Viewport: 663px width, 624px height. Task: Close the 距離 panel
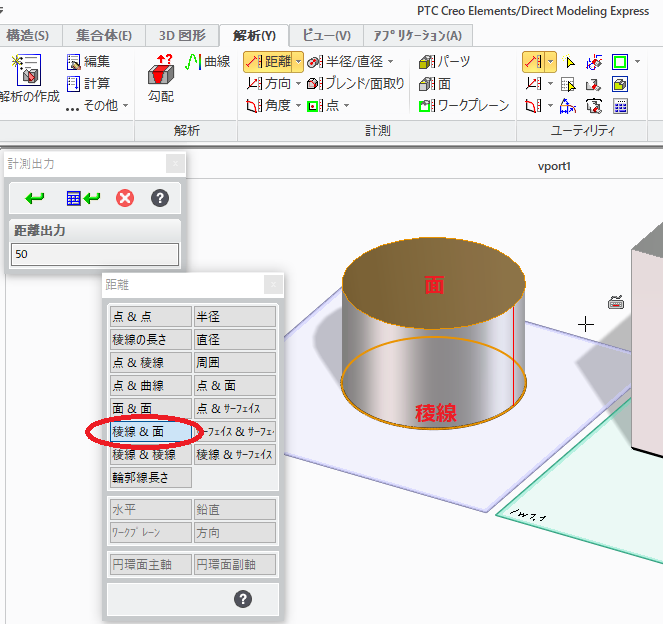tap(273, 285)
